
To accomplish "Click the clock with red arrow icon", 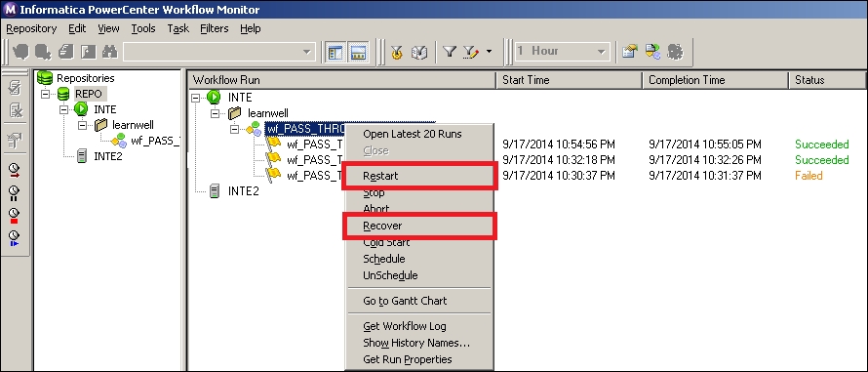I will pyautogui.click(x=15, y=170).
